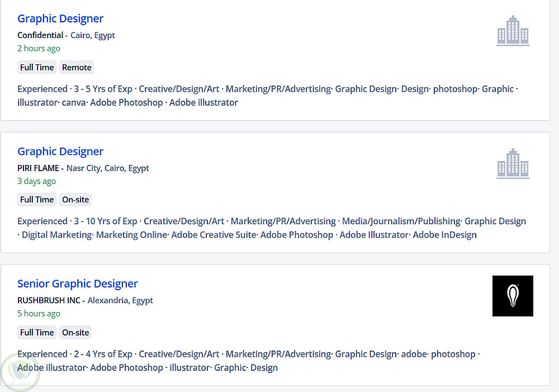Open the Confidential Graphic Designer job title
Screen dimensions: 559x392
coord(60,18)
